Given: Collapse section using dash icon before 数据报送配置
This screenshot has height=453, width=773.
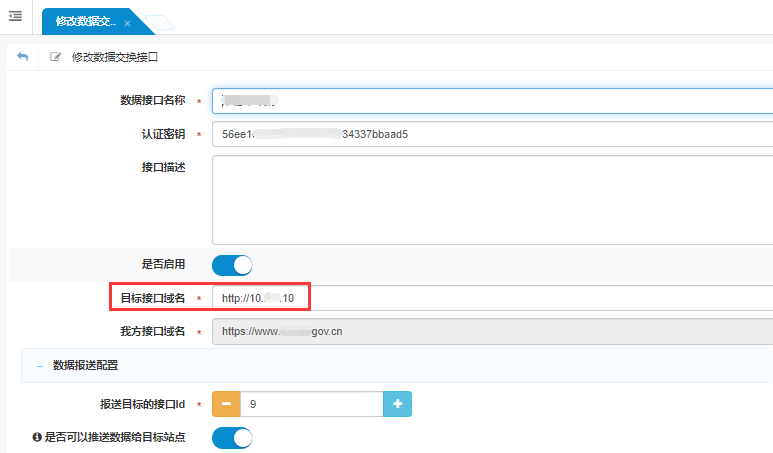Looking at the screenshot, I should click(x=40, y=366).
